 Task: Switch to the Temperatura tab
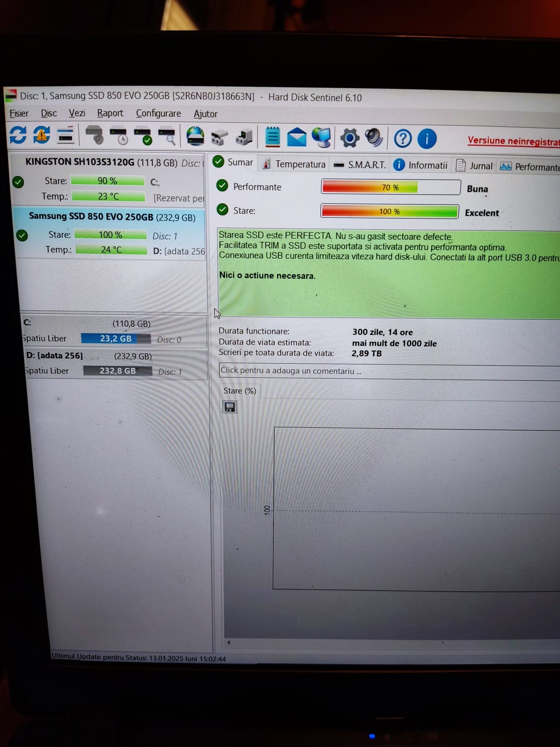(294, 164)
